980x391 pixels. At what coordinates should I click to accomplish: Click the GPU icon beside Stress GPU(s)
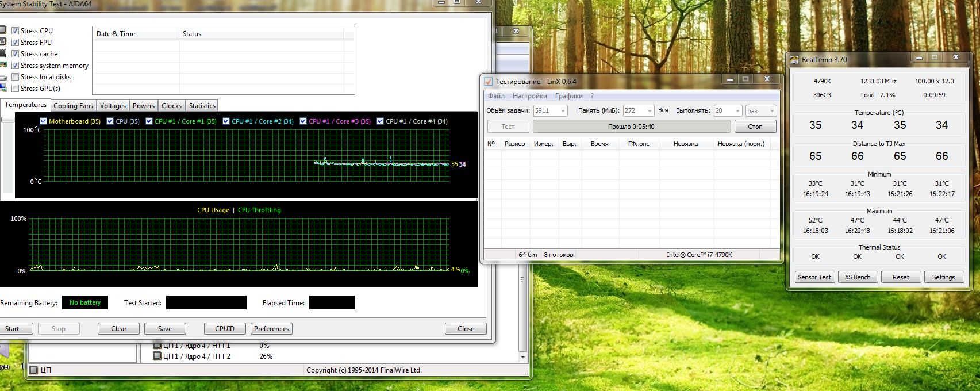pyautogui.click(x=3, y=88)
